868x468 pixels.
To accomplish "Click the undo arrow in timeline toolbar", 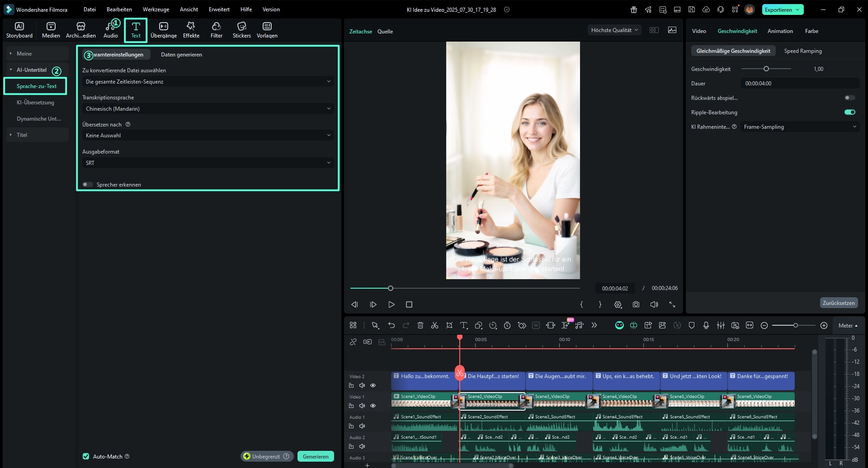I will [x=391, y=325].
